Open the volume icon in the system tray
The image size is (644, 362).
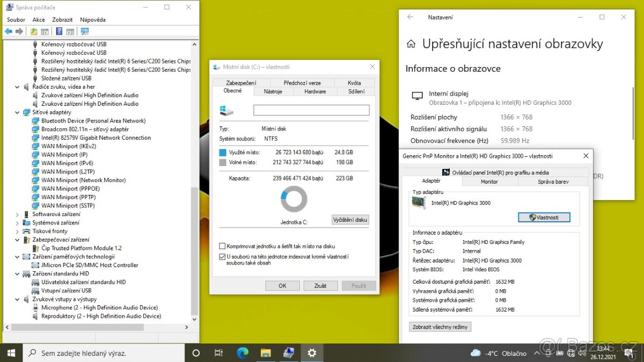point(582,353)
